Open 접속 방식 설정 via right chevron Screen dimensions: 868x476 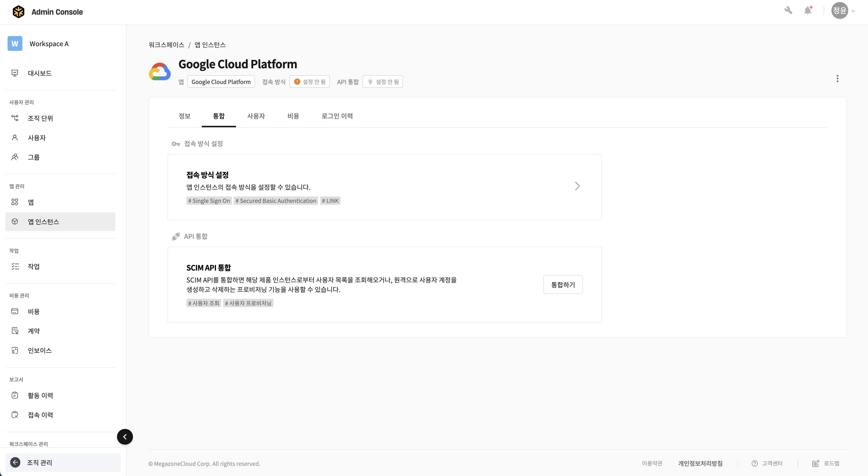click(x=577, y=186)
